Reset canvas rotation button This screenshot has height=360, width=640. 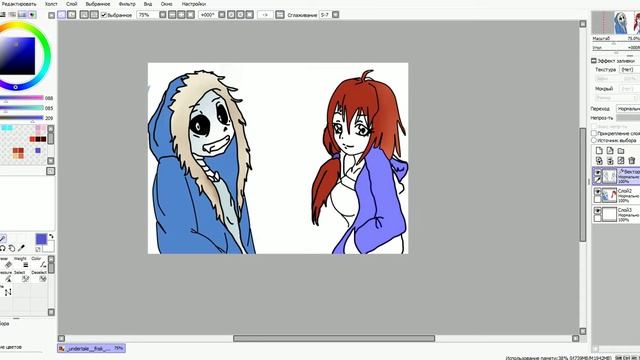[249, 15]
